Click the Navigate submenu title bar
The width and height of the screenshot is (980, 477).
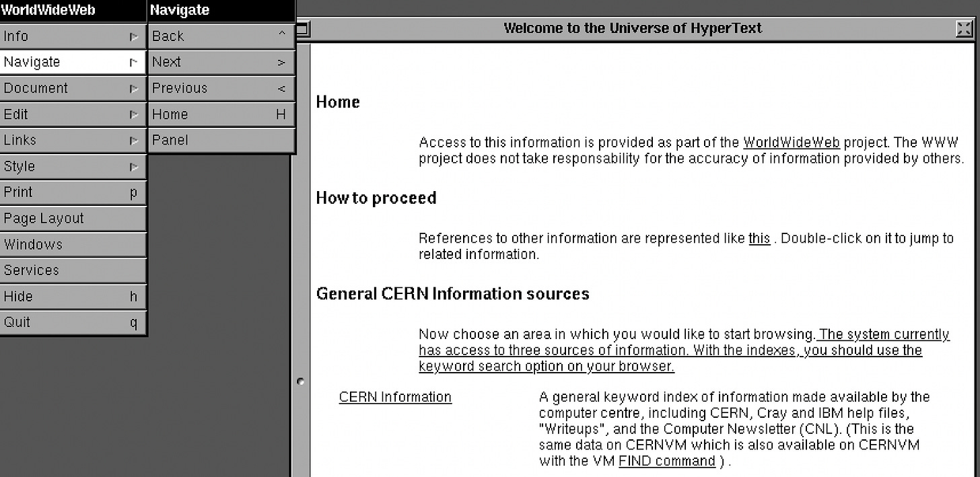coord(221,11)
